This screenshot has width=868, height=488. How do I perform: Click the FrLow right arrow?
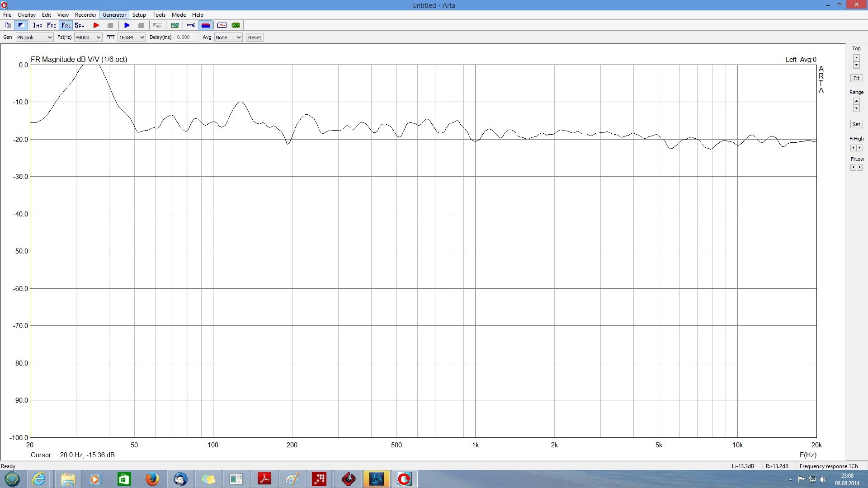pos(859,167)
